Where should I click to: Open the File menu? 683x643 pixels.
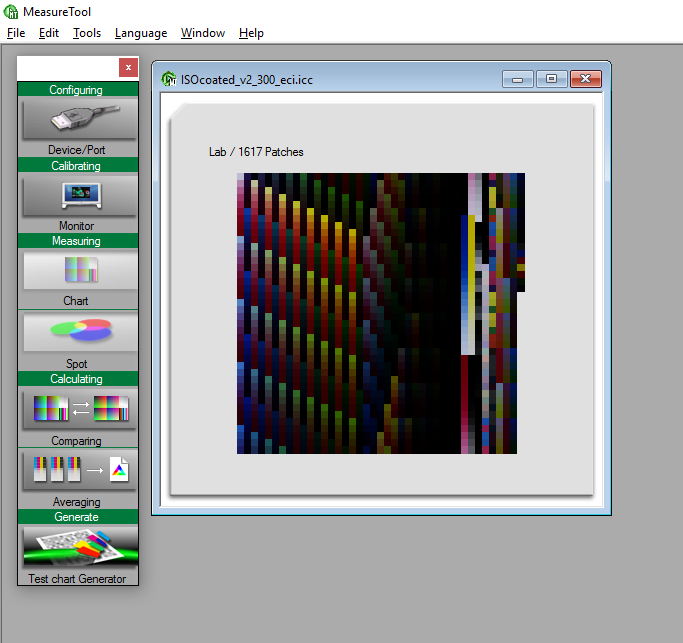(x=16, y=33)
